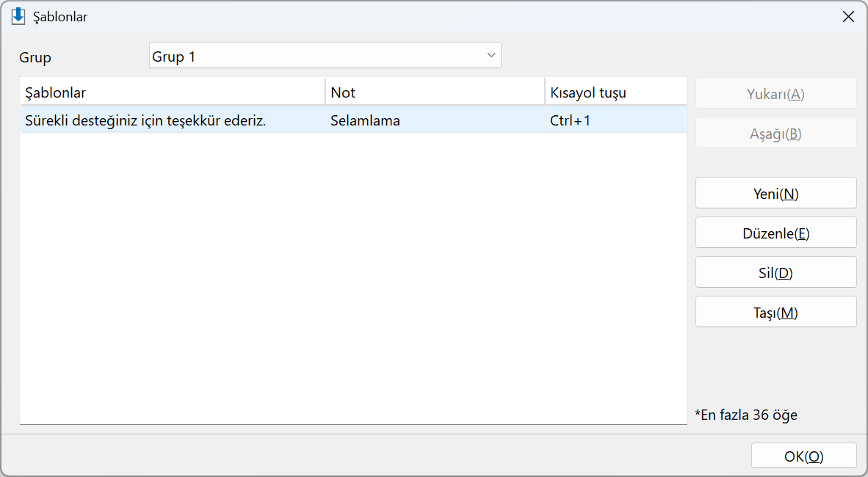The image size is (868, 477).
Task: Open the Grup 1 dropdown
Action: pyautogui.click(x=325, y=55)
